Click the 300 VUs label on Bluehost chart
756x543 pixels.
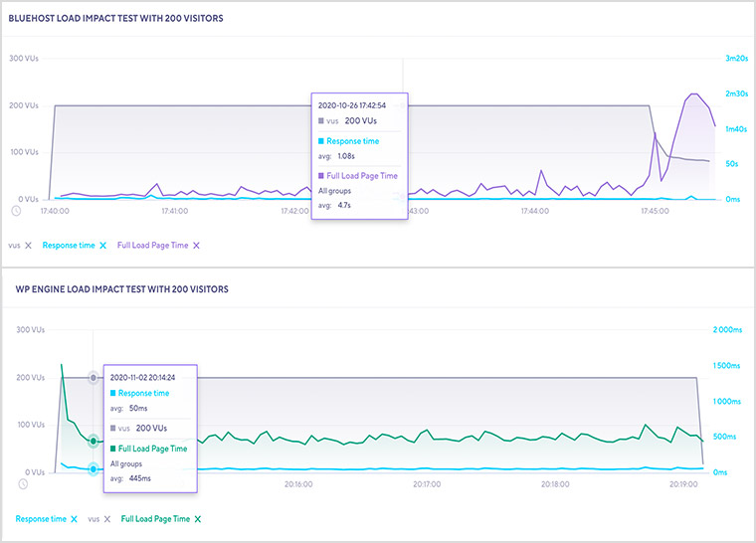(x=24, y=59)
